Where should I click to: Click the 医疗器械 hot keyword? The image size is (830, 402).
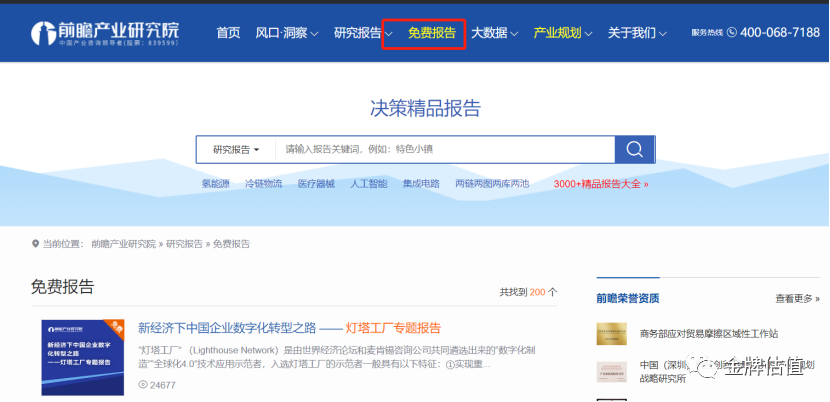(316, 184)
